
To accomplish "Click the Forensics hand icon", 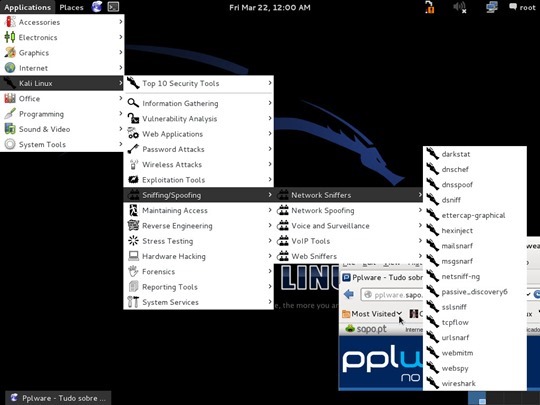I will point(133,271).
